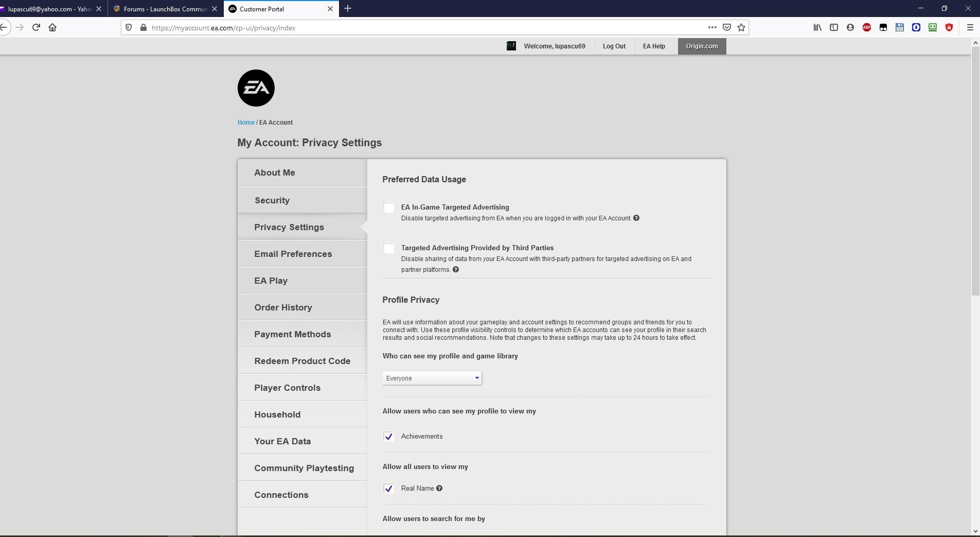The image size is (980, 537).
Task: Open Firefox Library icon
Action: (x=817, y=28)
